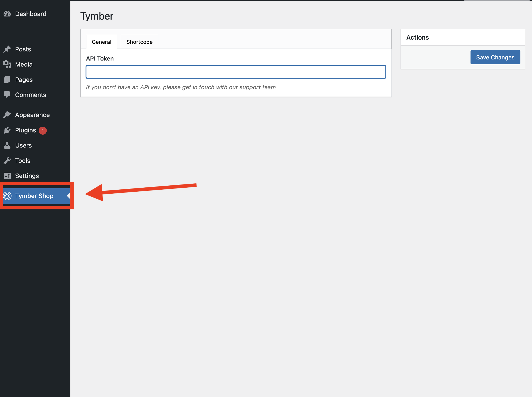Click the Media library icon
This screenshot has height=397, width=532.
7,64
